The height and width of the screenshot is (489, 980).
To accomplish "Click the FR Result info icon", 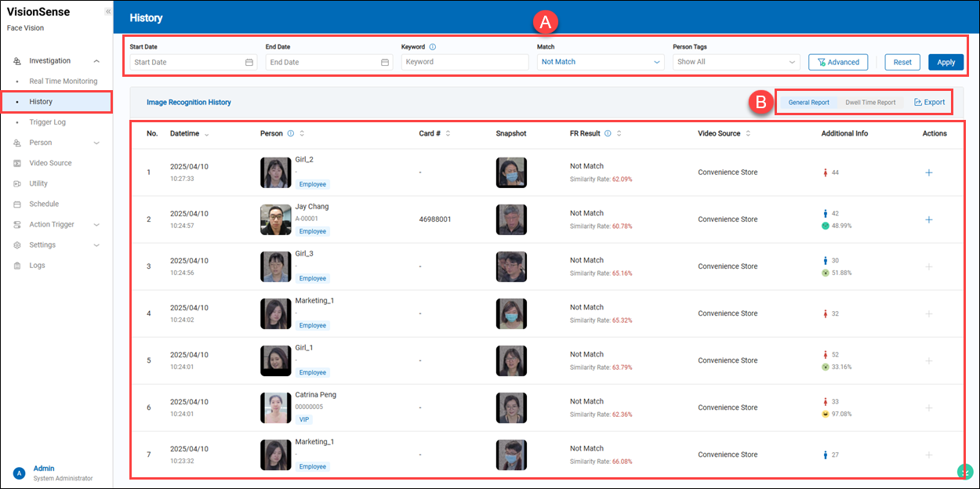I will pyautogui.click(x=608, y=133).
